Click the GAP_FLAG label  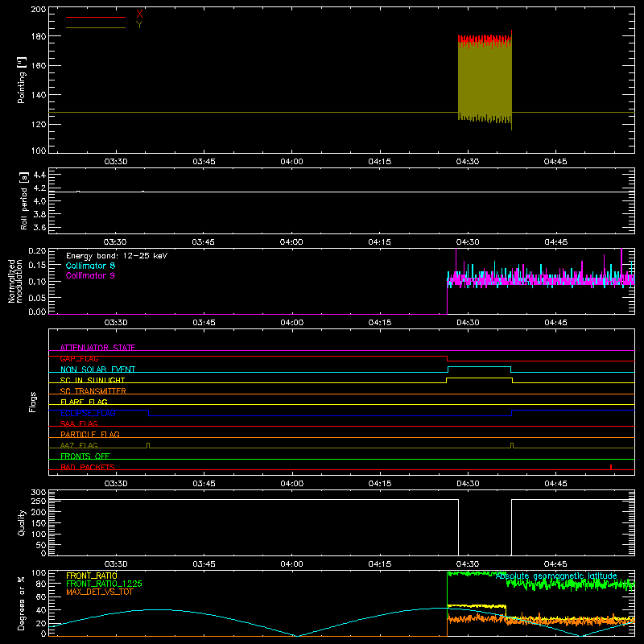[x=79, y=358]
